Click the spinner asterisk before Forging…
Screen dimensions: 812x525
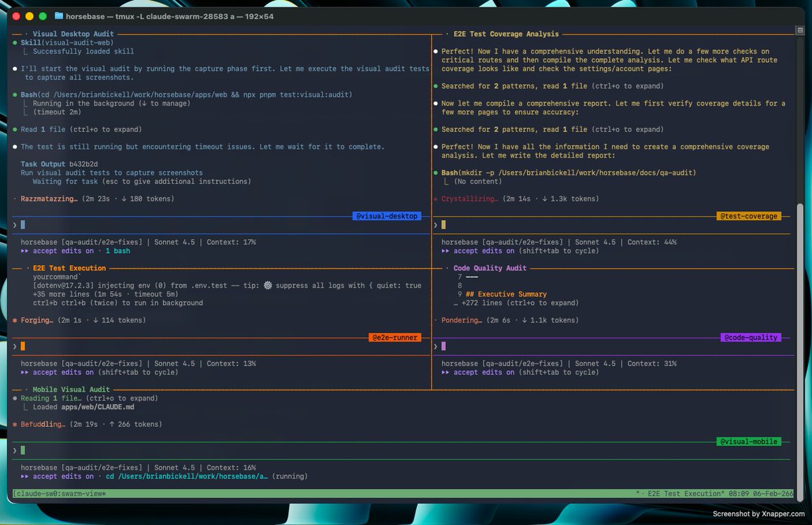pos(15,320)
